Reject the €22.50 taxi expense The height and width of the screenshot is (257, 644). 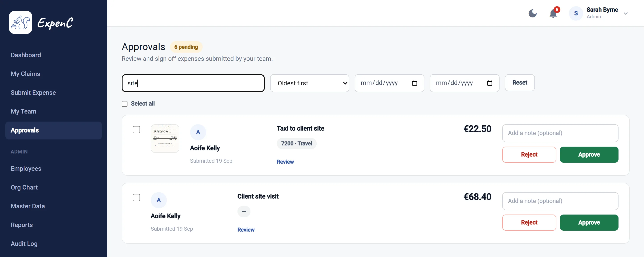pyautogui.click(x=529, y=155)
